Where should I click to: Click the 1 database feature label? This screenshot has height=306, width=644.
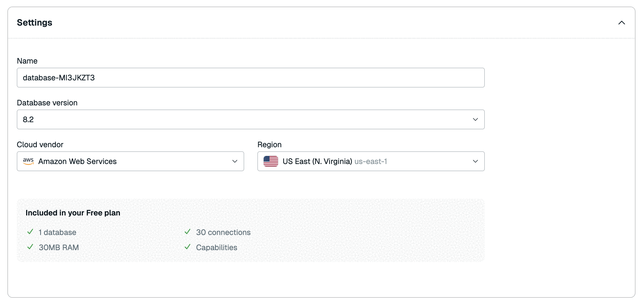57,232
